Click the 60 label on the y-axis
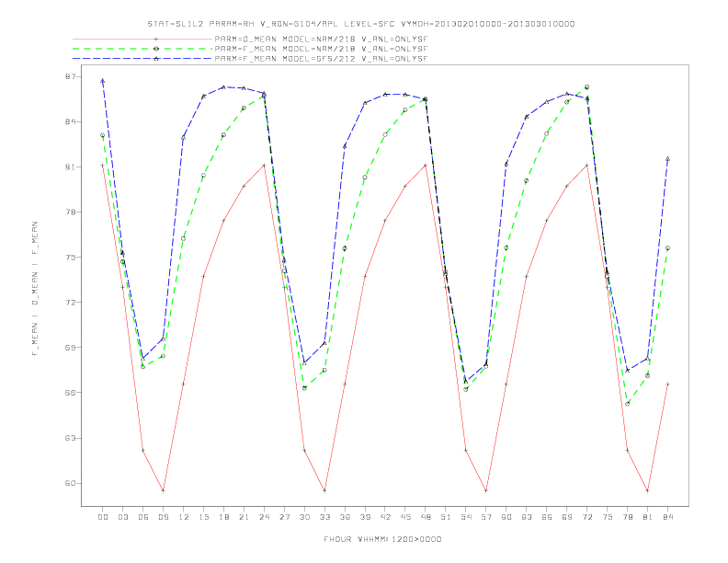This screenshot has width=728, height=563. click(x=70, y=483)
